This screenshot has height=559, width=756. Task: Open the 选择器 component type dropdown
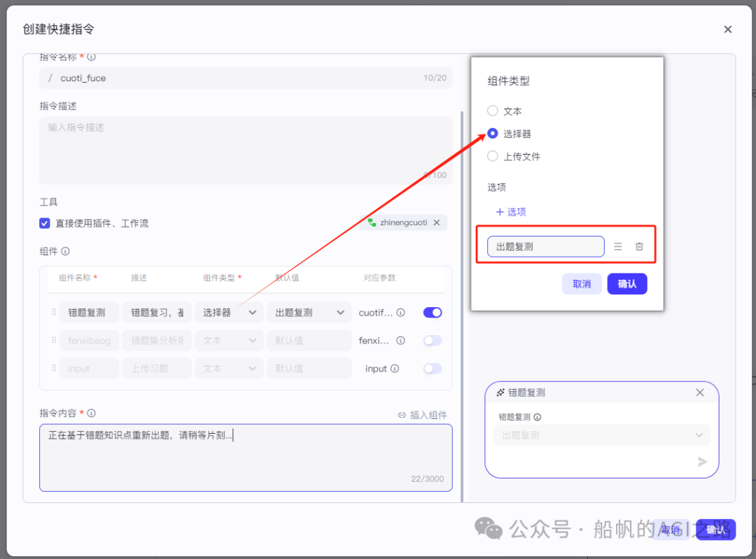(229, 312)
